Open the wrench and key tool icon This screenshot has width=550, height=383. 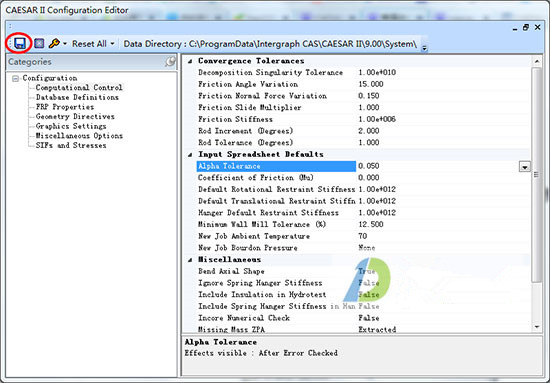coord(54,43)
